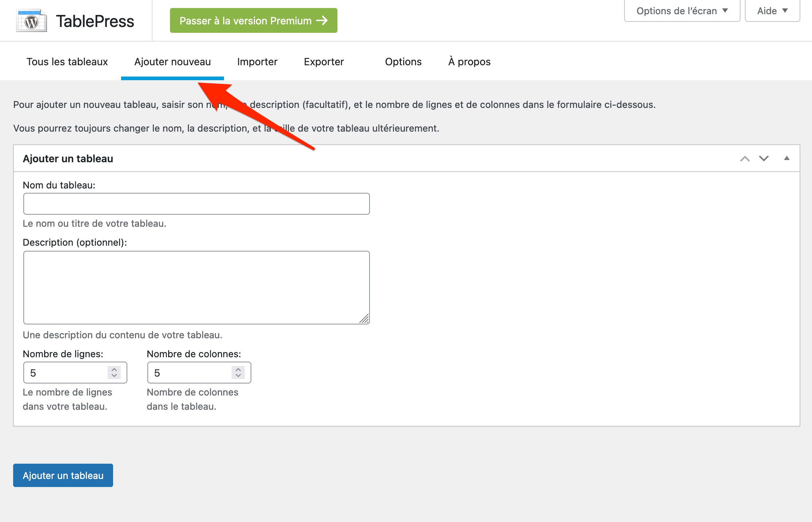Focus the Nom du tableau input field
Image resolution: width=812 pixels, height=522 pixels.
pyautogui.click(x=197, y=204)
